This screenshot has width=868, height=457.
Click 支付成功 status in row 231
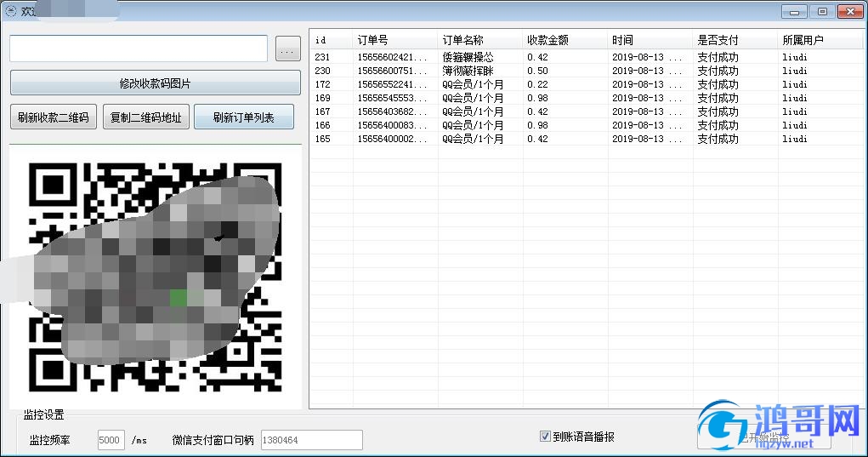point(718,57)
